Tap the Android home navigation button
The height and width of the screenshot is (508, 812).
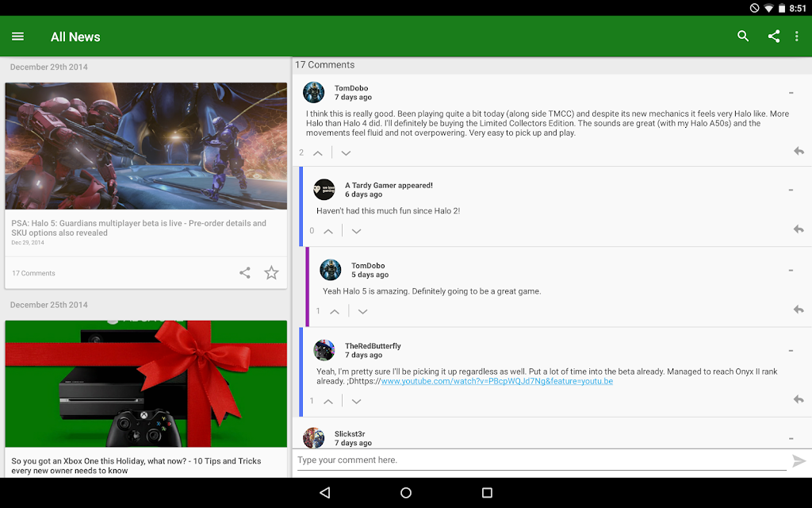(406, 492)
